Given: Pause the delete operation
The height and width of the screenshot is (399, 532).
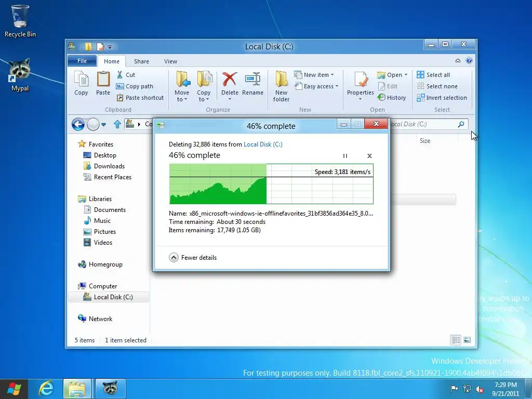Looking at the screenshot, I should click(x=345, y=156).
